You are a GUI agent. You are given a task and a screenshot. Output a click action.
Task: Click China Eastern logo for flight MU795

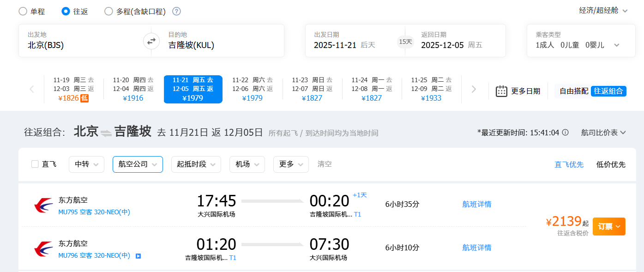[x=43, y=206]
